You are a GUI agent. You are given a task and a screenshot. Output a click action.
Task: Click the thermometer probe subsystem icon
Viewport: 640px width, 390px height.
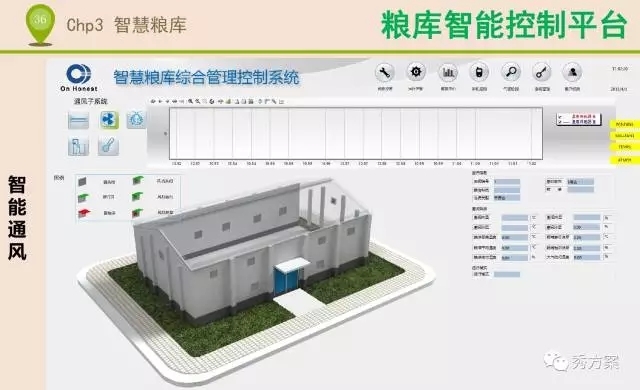(x=108, y=146)
